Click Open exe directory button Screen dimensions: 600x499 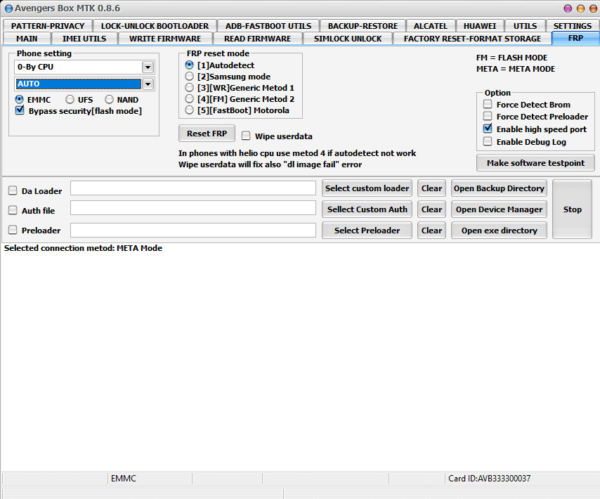(x=499, y=230)
